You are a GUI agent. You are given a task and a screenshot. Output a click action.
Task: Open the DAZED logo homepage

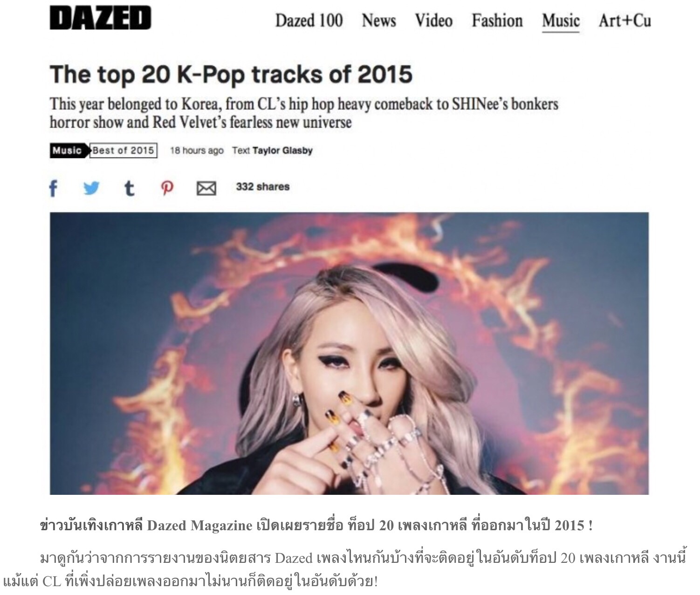(x=100, y=19)
